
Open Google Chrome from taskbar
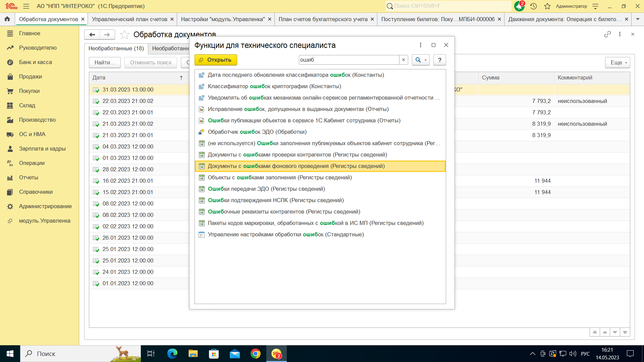point(256,354)
